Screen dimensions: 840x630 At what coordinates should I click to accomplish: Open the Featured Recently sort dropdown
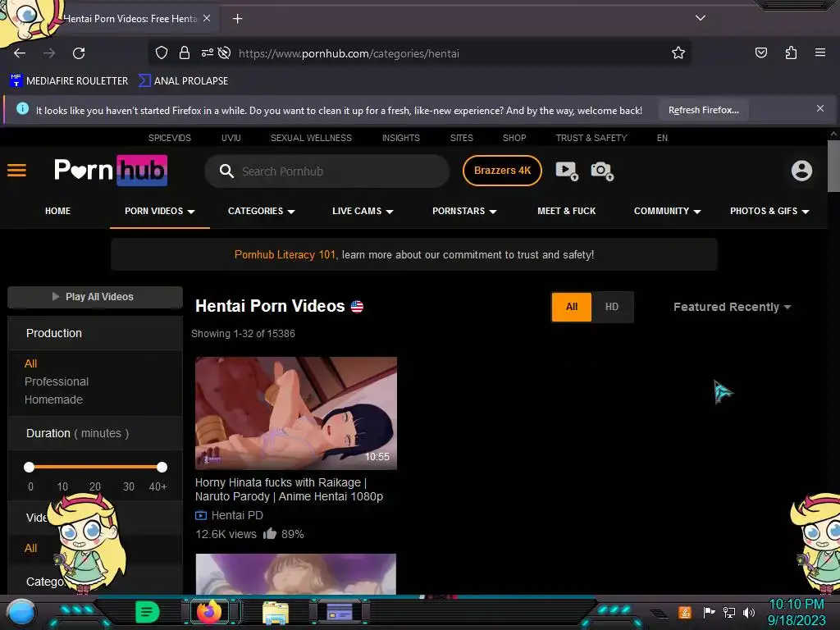click(732, 307)
